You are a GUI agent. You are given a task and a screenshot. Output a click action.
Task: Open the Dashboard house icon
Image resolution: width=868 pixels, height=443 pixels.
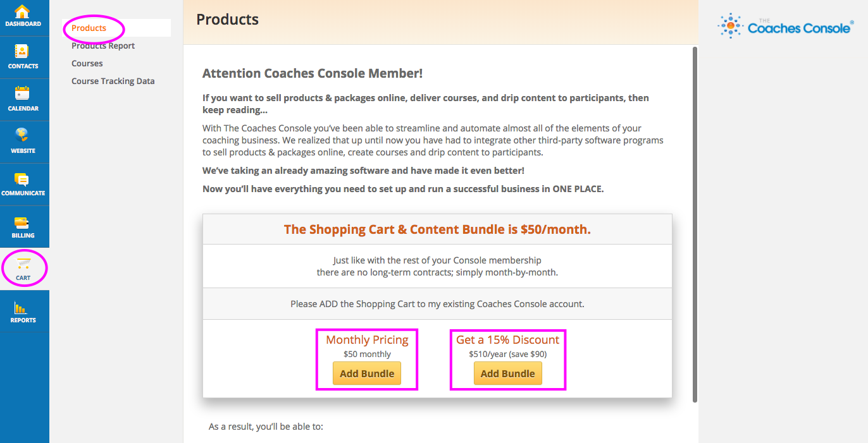click(22, 12)
